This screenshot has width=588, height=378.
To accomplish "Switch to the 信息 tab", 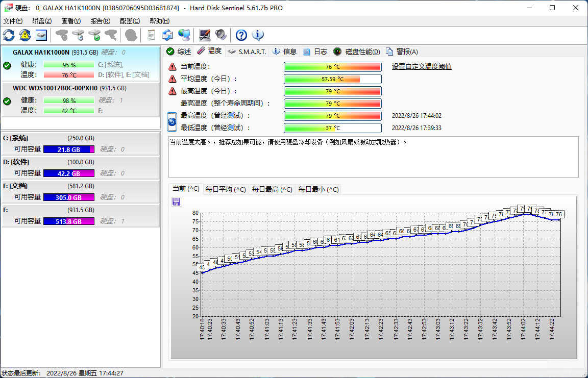I will click(284, 52).
